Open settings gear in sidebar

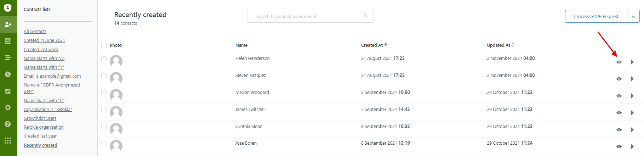[x=8, y=107]
